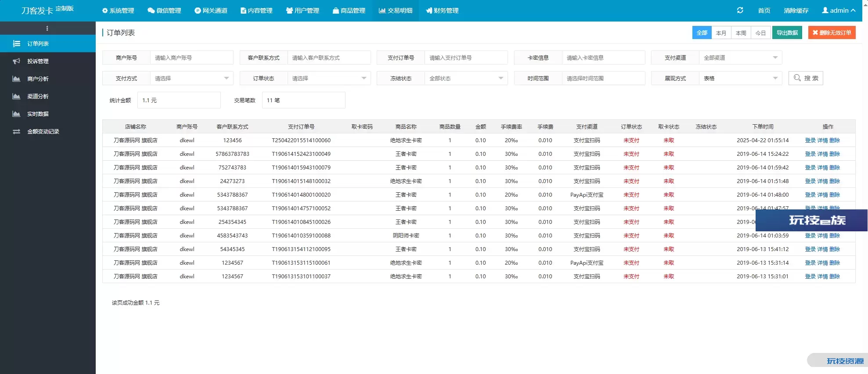Image resolution: width=868 pixels, height=374 pixels.
Task: Open the admin user menu
Action: 839,11
